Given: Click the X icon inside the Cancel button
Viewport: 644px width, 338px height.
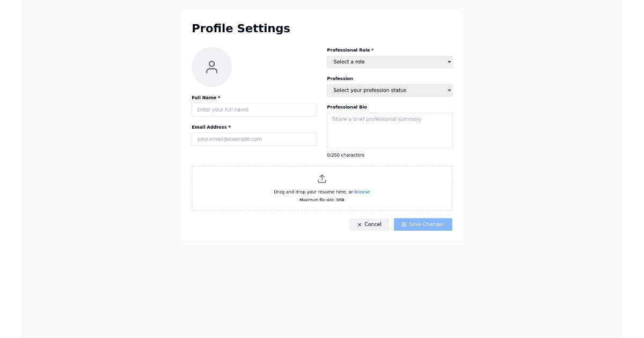Looking at the screenshot, I should (x=359, y=224).
